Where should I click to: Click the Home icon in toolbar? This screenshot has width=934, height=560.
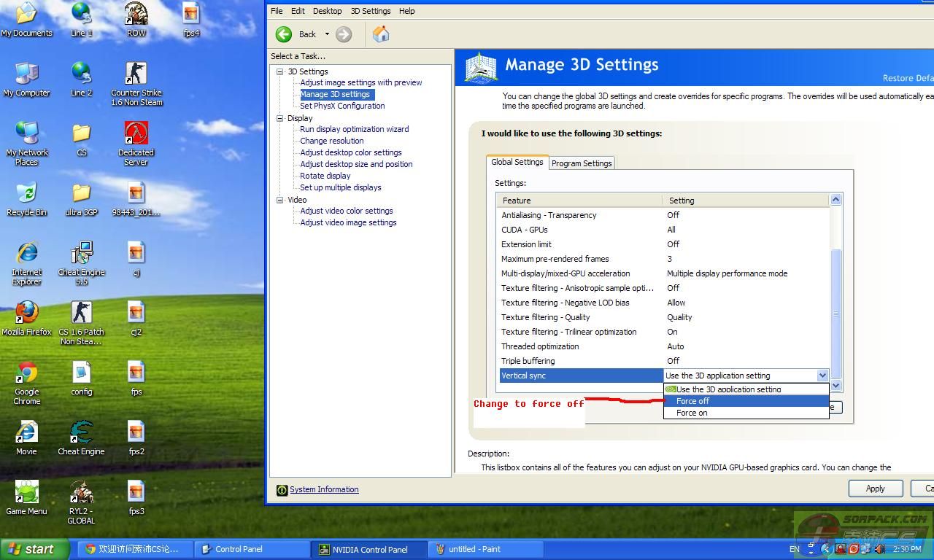(381, 34)
